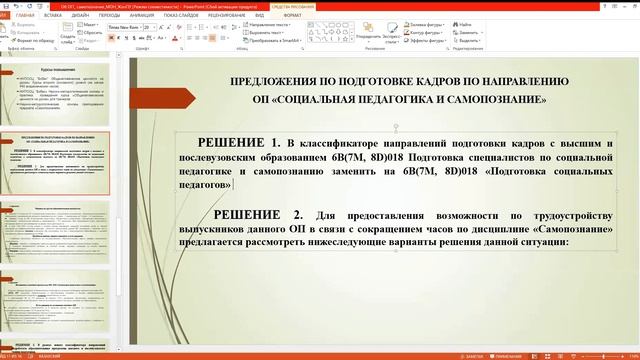Toggle strikethrough formatting

tap(141, 38)
